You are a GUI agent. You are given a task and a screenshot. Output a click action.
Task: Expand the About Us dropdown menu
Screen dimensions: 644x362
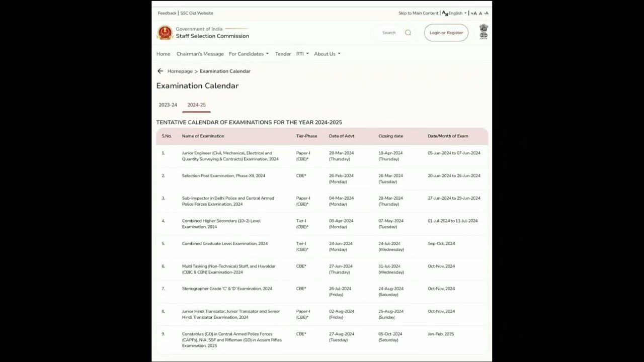pos(327,54)
